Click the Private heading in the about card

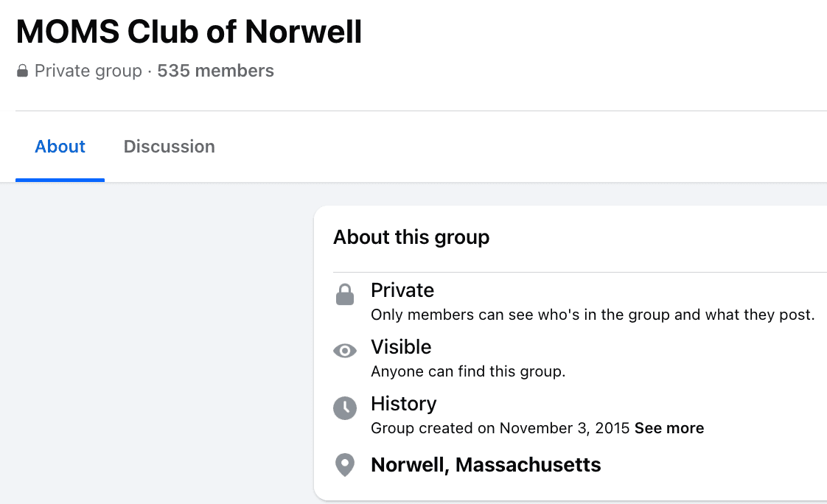click(x=402, y=290)
